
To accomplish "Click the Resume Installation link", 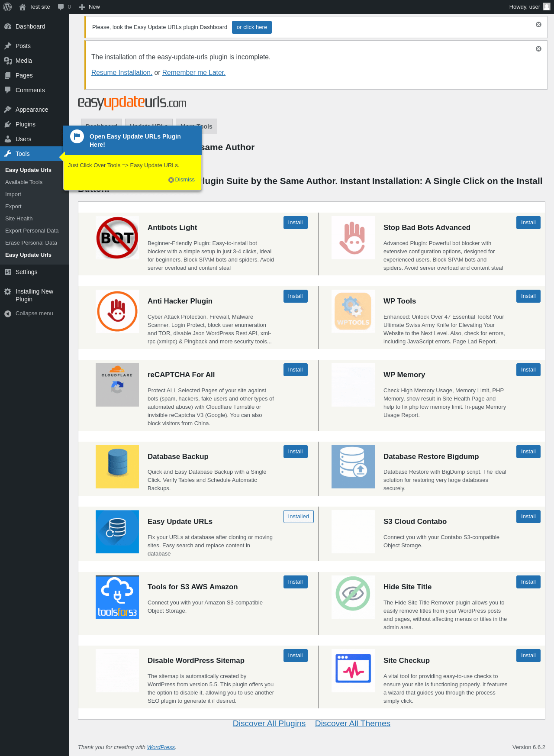I will click(x=122, y=73).
